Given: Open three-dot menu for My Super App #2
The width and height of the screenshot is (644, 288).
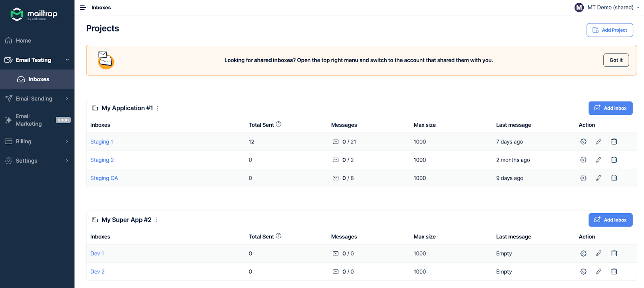Looking at the screenshot, I should click(x=156, y=220).
